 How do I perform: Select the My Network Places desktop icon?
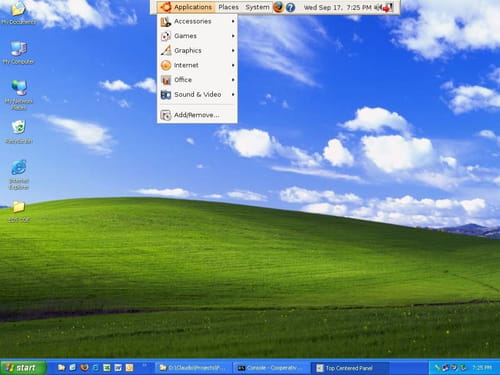pos(19,95)
